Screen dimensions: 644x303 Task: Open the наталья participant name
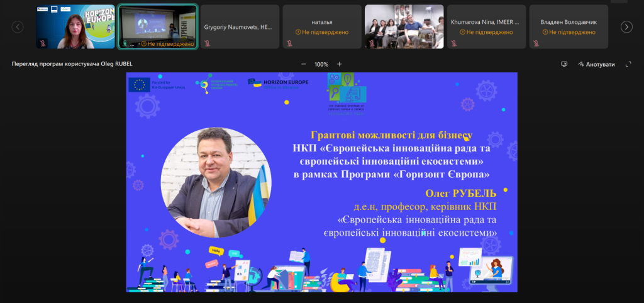click(322, 22)
